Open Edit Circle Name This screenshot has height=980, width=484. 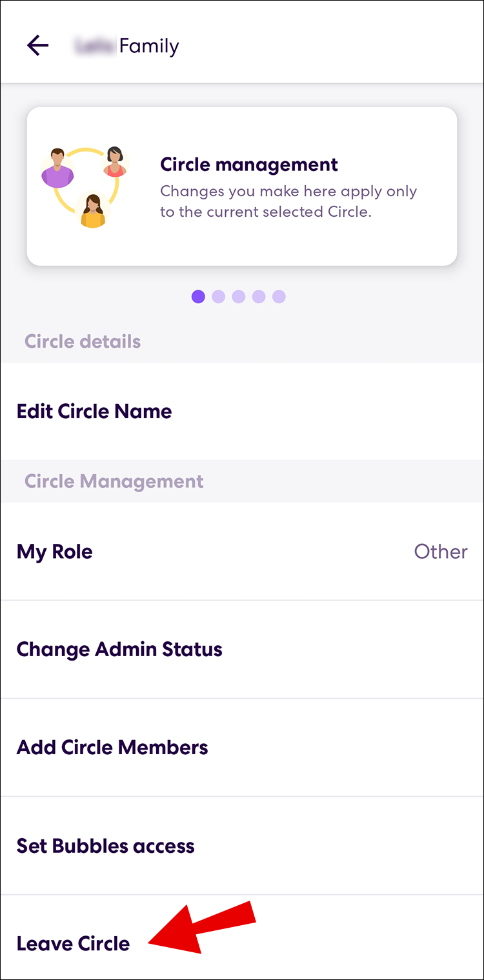(94, 411)
